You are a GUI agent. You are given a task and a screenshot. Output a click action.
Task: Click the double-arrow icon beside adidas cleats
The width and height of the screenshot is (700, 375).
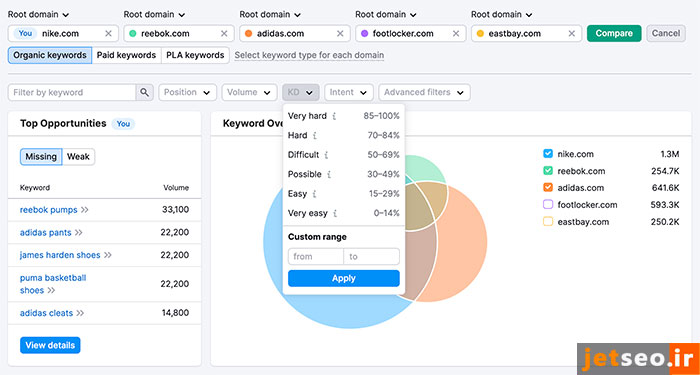pyautogui.click(x=80, y=313)
